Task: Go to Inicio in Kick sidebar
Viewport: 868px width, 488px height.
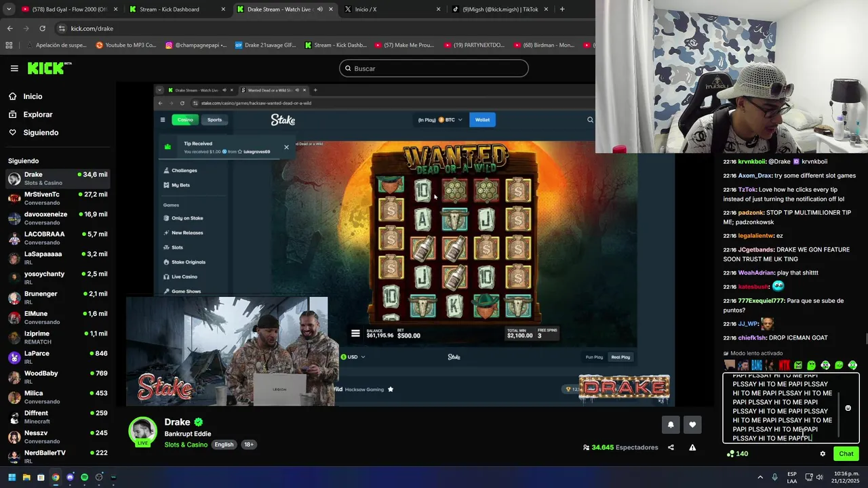Action: (33, 96)
